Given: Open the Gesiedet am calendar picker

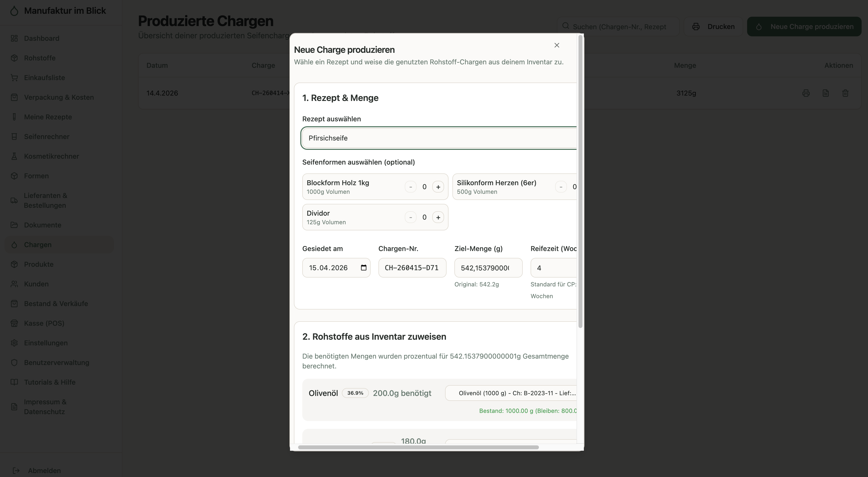Looking at the screenshot, I should tap(363, 268).
